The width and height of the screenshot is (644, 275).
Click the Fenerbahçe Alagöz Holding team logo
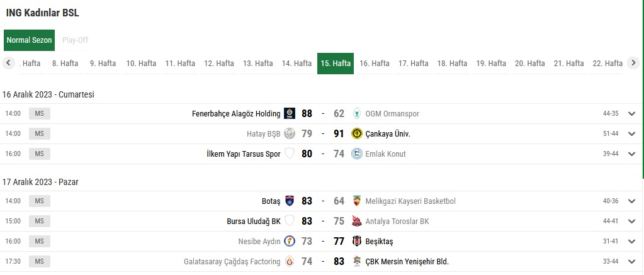(290, 114)
